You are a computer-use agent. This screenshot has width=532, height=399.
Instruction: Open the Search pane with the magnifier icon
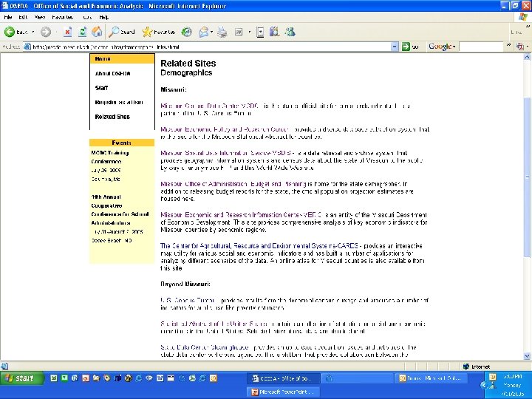pyautogui.click(x=122, y=32)
